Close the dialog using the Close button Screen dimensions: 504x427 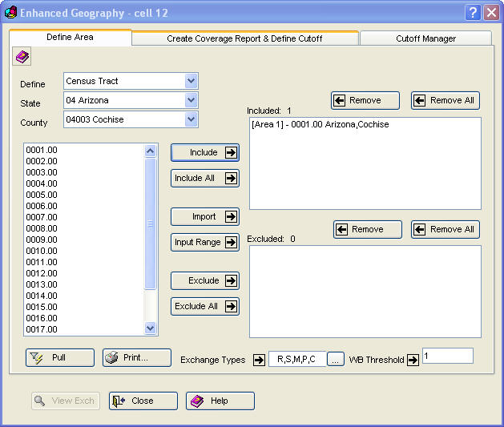coord(143,401)
